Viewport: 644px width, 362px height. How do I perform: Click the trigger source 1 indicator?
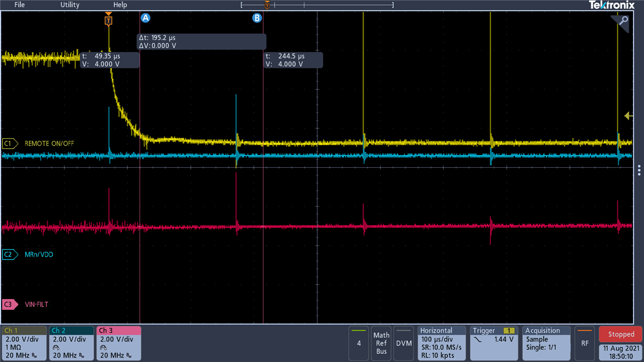point(509,330)
